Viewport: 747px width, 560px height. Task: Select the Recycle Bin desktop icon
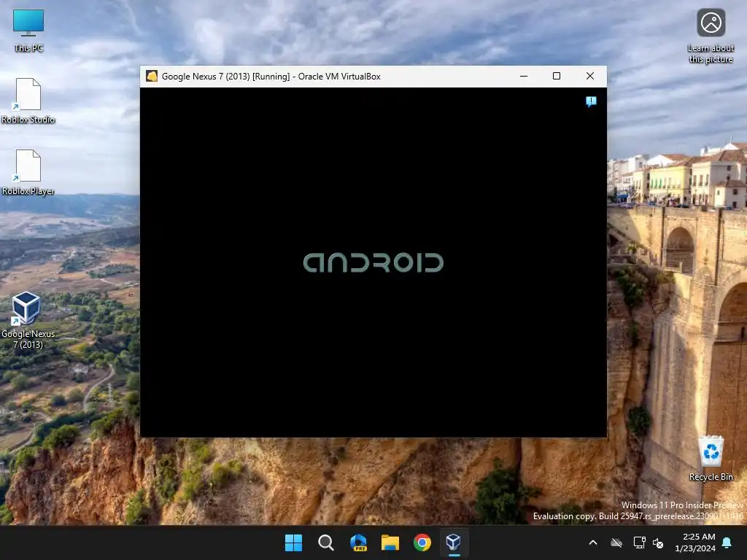click(x=711, y=458)
